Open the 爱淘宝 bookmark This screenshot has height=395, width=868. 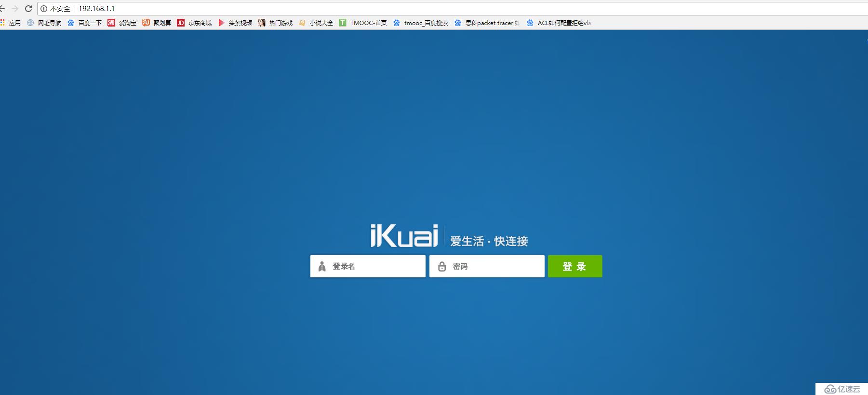[122, 23]
